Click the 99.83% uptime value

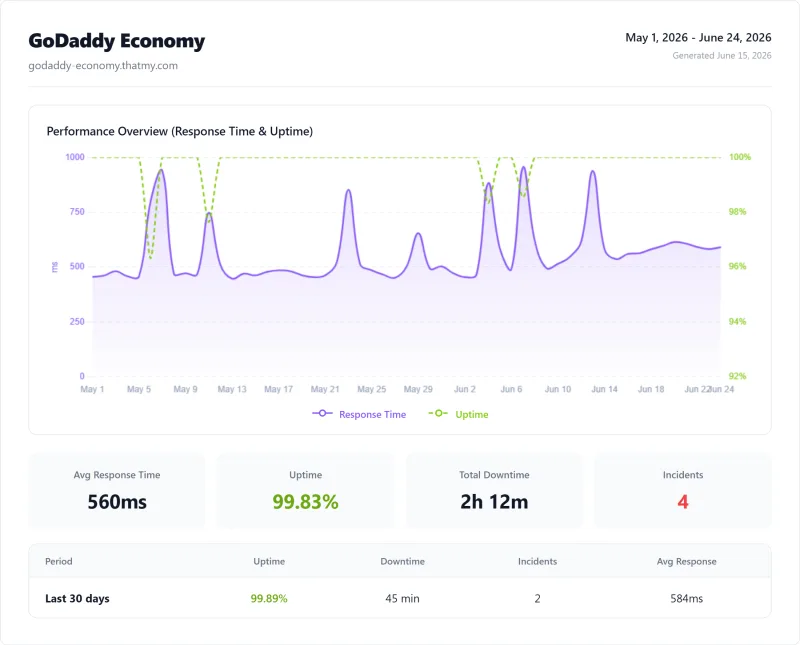pyautogui.click(x=305, y=502)
